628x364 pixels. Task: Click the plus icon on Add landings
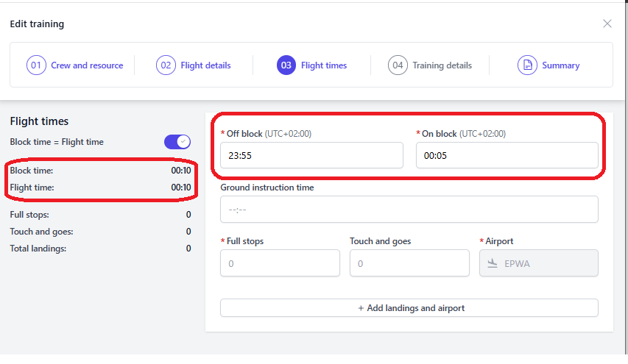(x=361, y=308)
